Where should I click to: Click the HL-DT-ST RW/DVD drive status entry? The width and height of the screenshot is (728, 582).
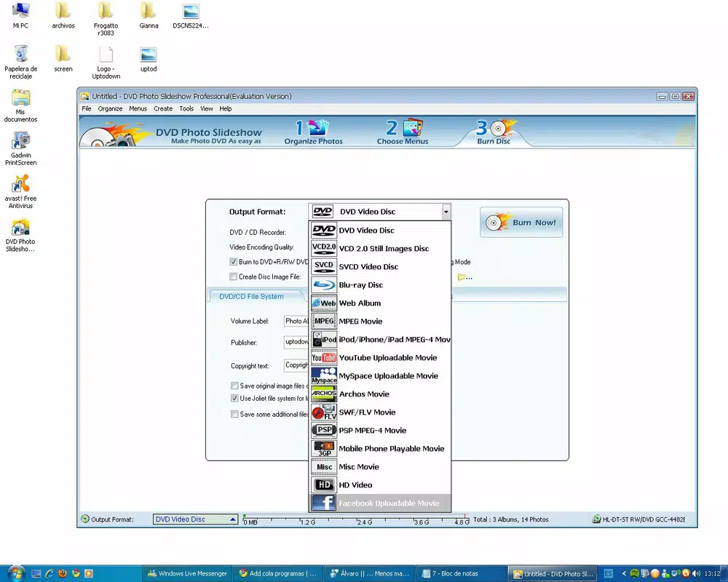point(638,519)
